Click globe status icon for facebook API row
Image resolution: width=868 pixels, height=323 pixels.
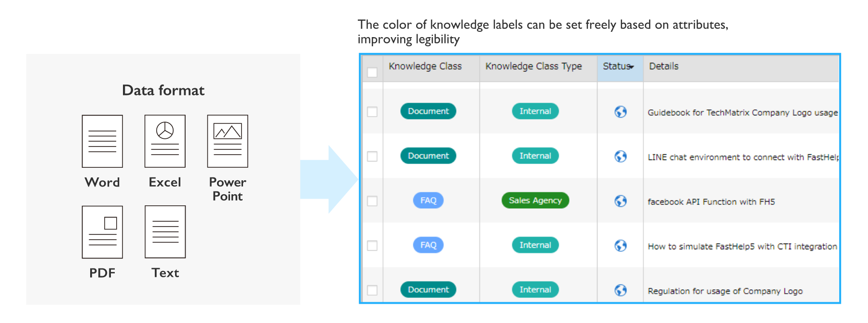coord(621,201)
